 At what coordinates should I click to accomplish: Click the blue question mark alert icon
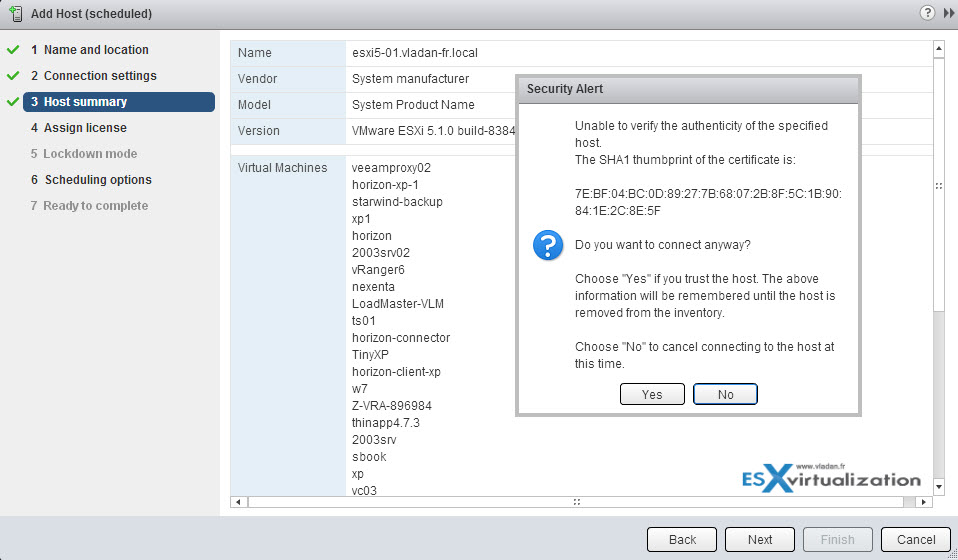(x=548, y=245)
